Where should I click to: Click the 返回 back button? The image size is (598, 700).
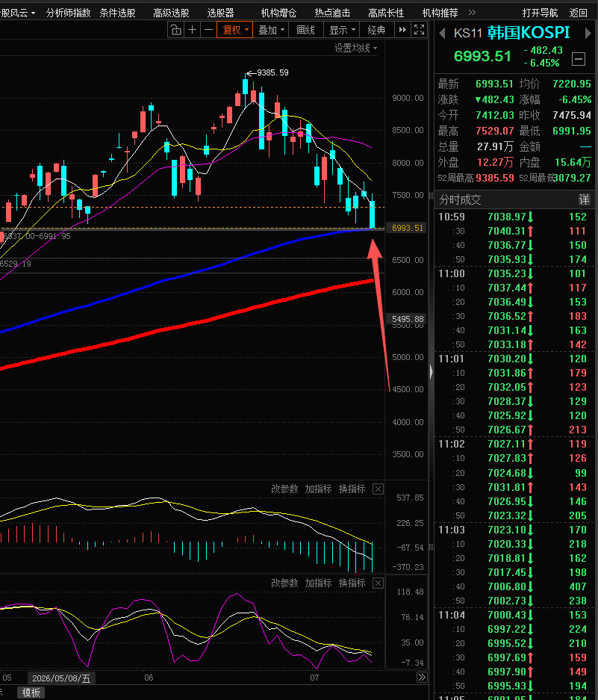(579, 13)
